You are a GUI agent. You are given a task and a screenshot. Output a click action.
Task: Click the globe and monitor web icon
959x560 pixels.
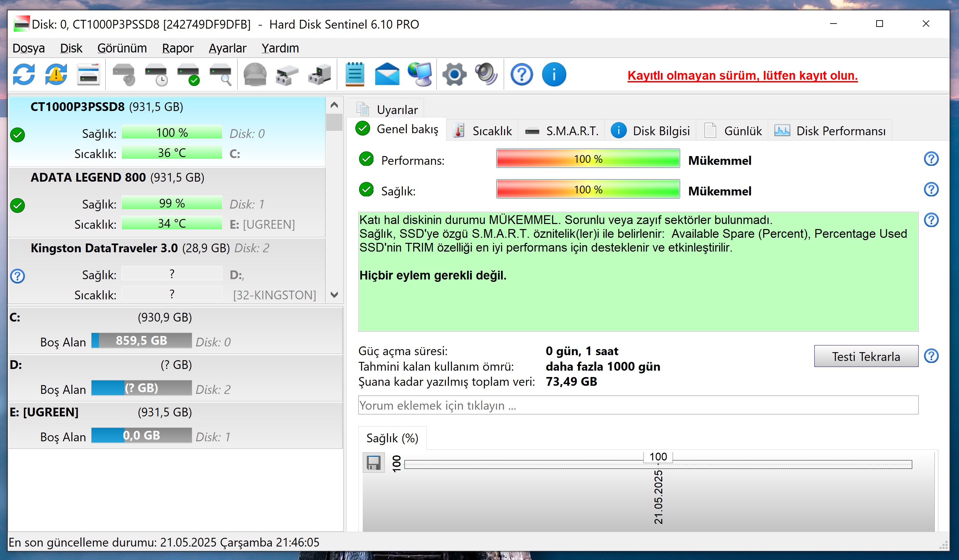click(x=420, y=74)
